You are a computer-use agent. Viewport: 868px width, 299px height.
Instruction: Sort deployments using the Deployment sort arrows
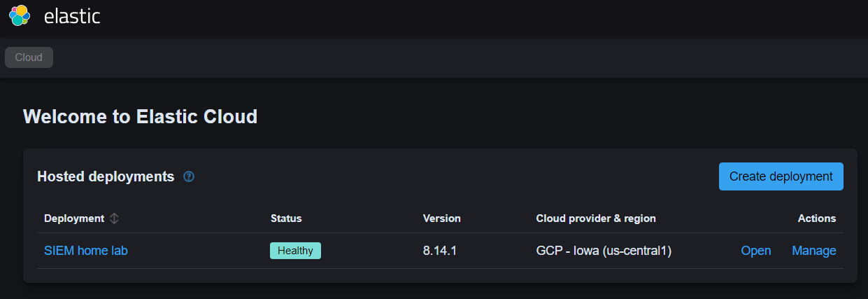coord(115,218)
